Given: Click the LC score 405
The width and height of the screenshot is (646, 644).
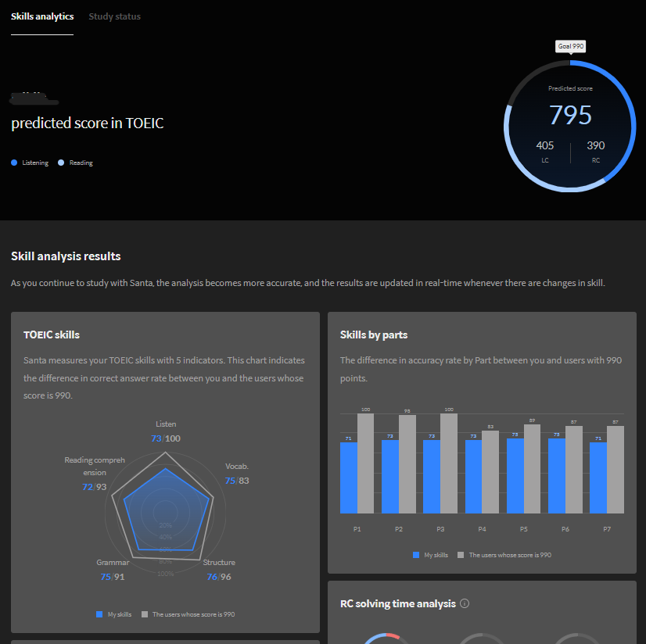Looking at the screenshot, I should click(545, 145).
